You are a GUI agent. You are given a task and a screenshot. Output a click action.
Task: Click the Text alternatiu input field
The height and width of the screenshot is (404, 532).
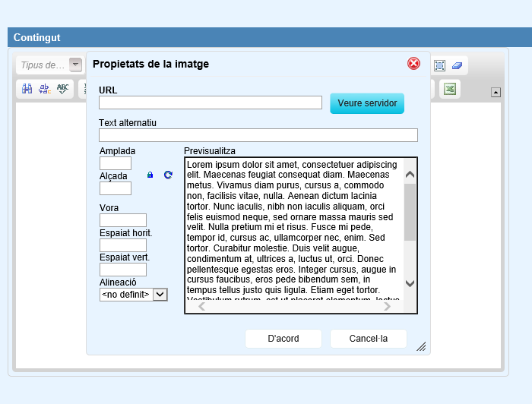coord(258,135)
